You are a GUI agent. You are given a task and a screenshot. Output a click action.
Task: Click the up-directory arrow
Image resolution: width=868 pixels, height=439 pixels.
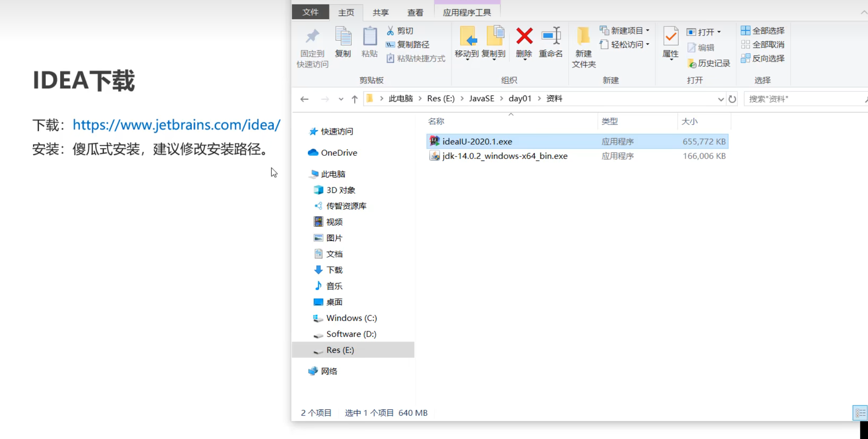click(355, 99)
